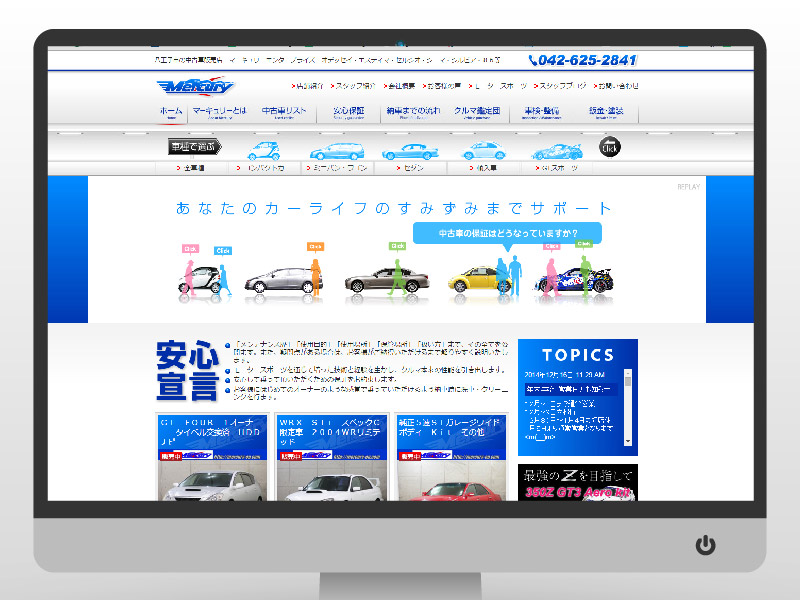This screenshot has width=800, height=600.
Task: Select the station wagon car icon
Action: coord(335,151)
